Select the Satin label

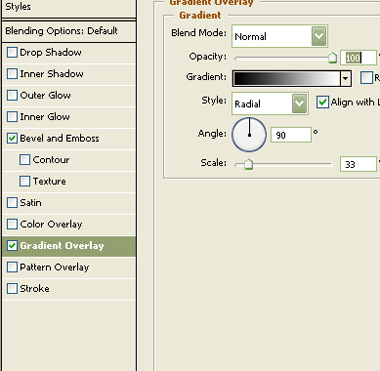tap(31, 203)
